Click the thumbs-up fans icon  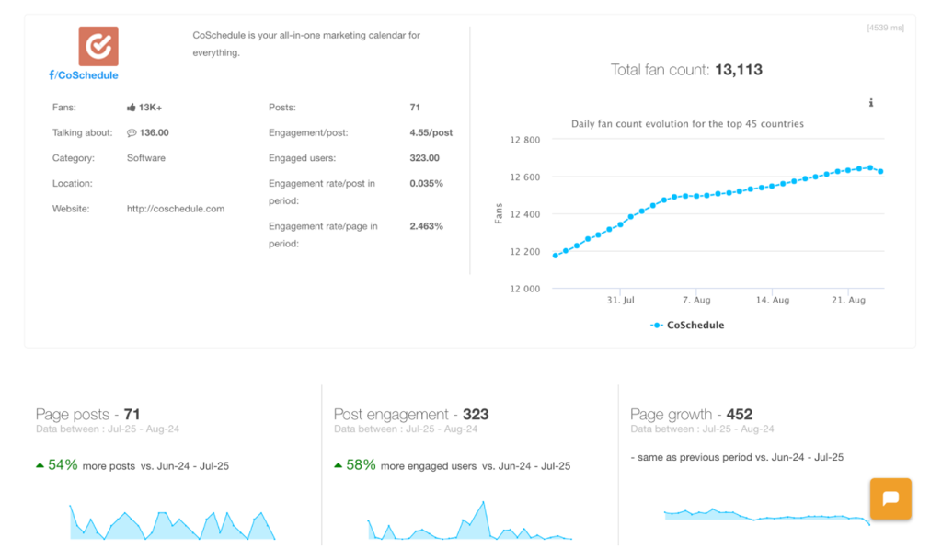pyautogui.click(x=131, y=108)
